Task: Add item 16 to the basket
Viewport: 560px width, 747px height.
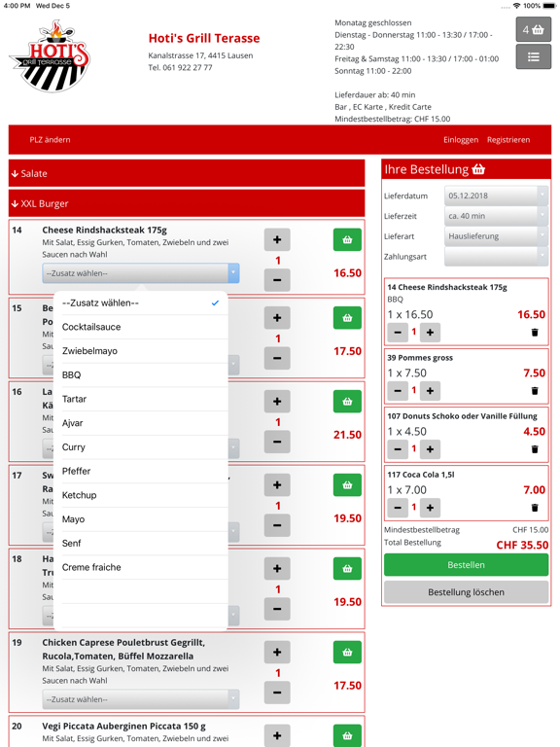Action: 347,402
